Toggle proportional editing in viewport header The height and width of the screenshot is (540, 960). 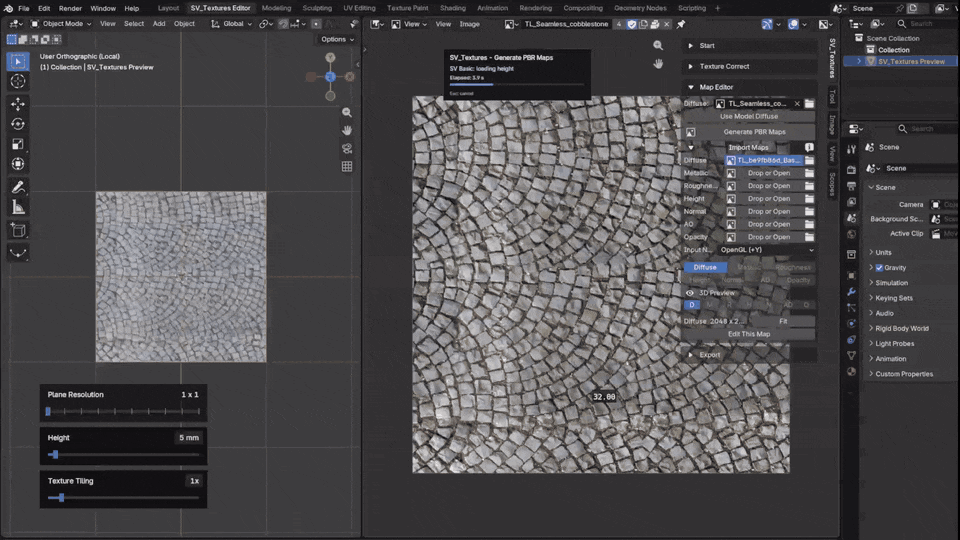(316, 24)
